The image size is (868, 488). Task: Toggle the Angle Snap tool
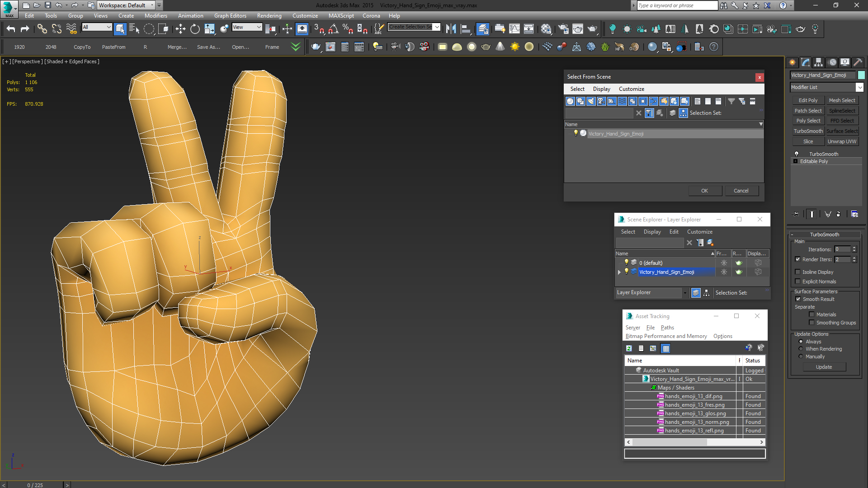[333, 29]
